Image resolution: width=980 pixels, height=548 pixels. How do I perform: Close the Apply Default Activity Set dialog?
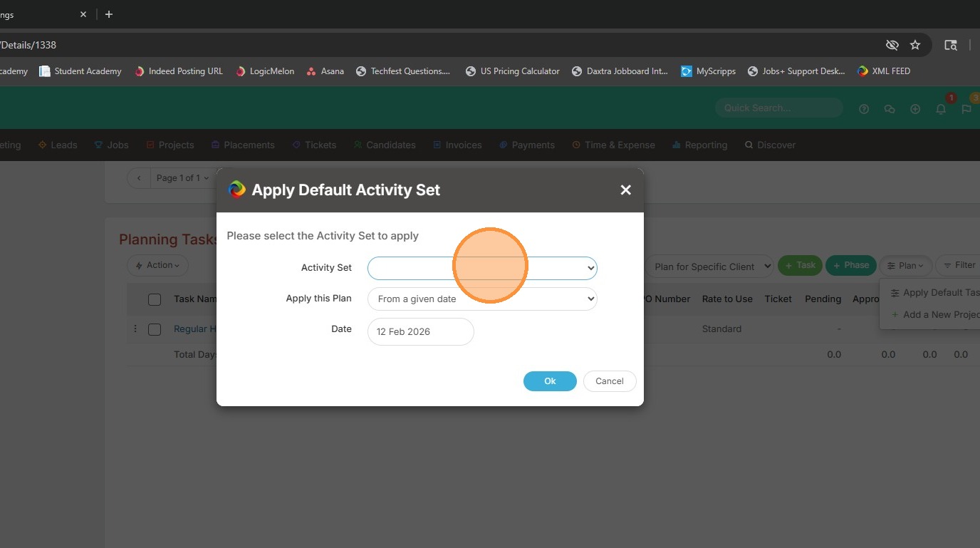(626, 190)
